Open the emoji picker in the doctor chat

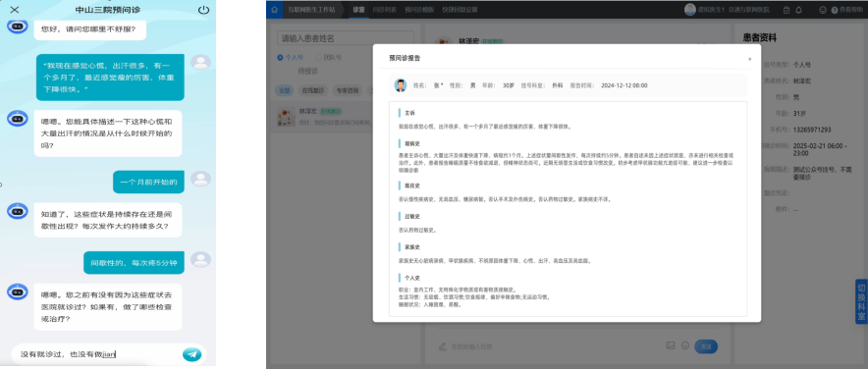(x=684, y=345)
